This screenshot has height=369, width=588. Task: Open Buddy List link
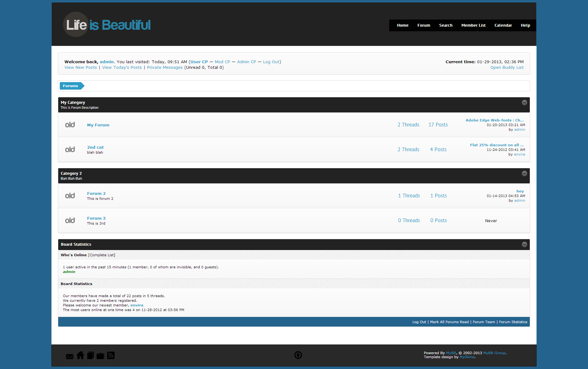coord(507,68)
